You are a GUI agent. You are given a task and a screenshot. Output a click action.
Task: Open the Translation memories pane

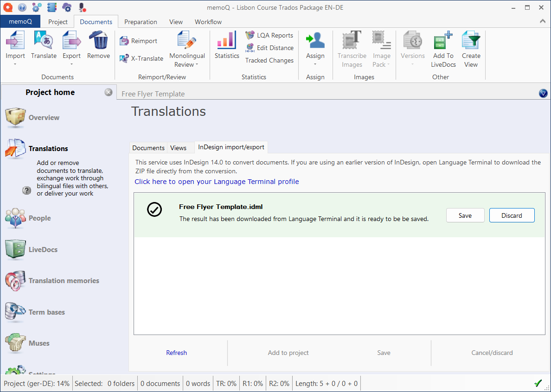52,280
